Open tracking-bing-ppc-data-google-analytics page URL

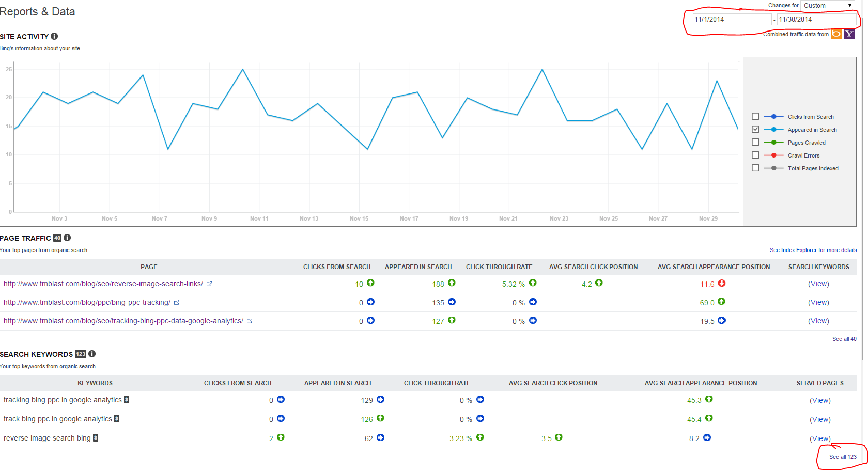123,321
